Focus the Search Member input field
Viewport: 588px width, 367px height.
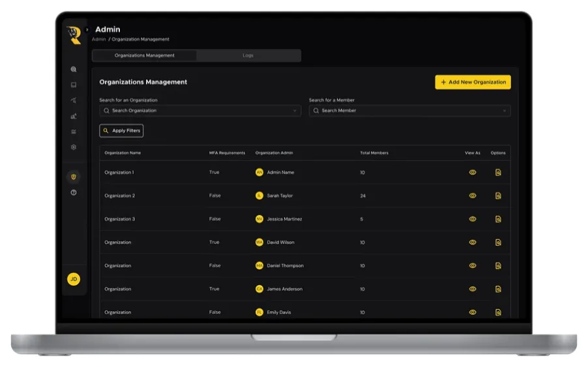pos(410,111)
